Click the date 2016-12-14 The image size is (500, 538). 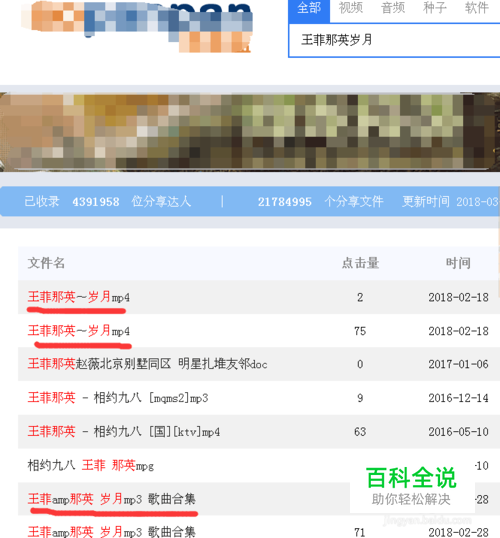(x=458, y=398)
